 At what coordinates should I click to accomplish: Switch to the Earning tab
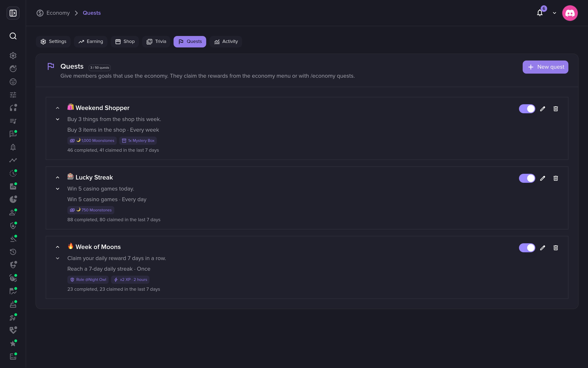click(91, 42)
